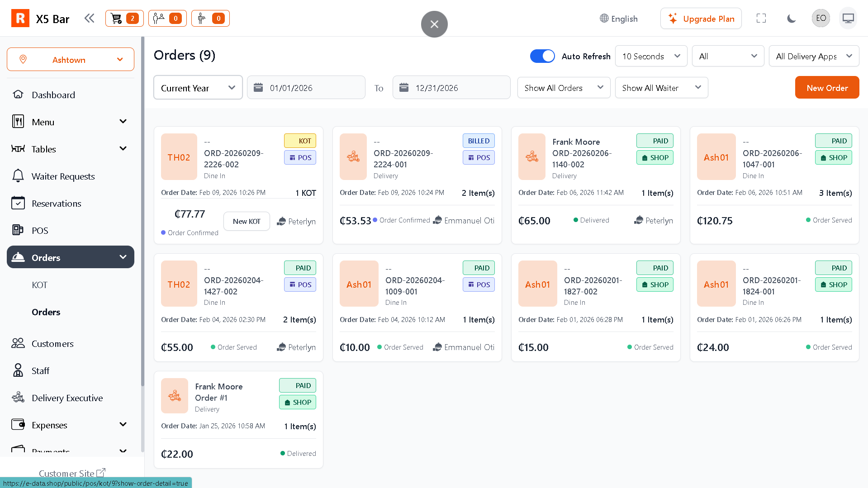Collapse sidebar with double chevron icon
This screenshot has height=488, width=868.
coord(89,19)
